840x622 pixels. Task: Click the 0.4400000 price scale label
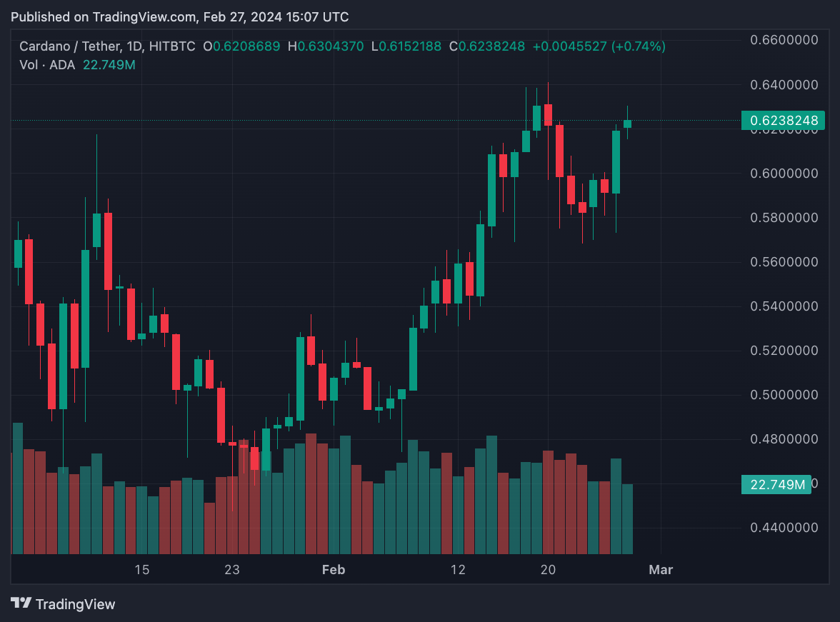pyautogui.click(x=784, y=528)
